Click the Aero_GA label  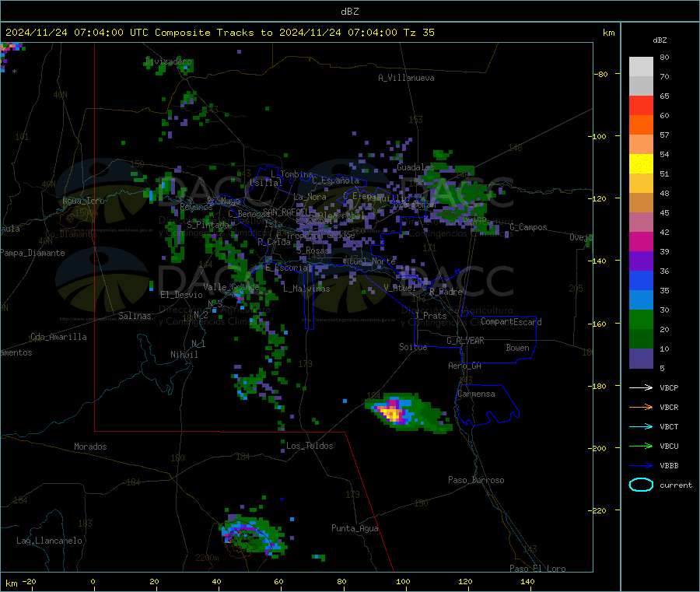pos(465,366)
